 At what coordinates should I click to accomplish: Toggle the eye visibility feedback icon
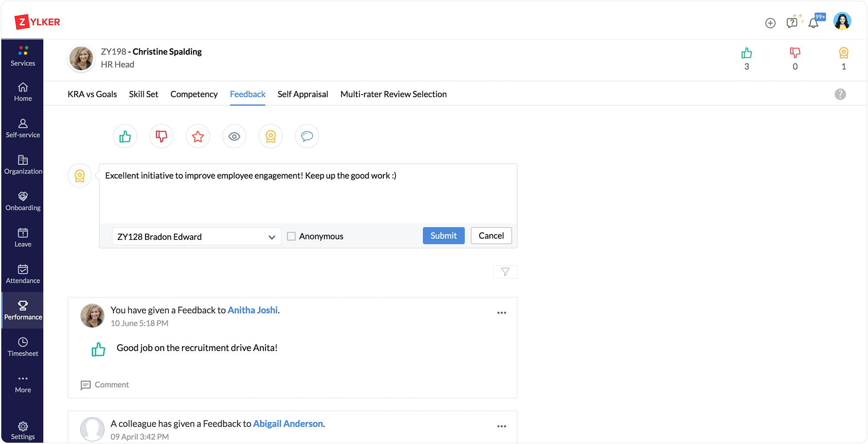[234, 137]
